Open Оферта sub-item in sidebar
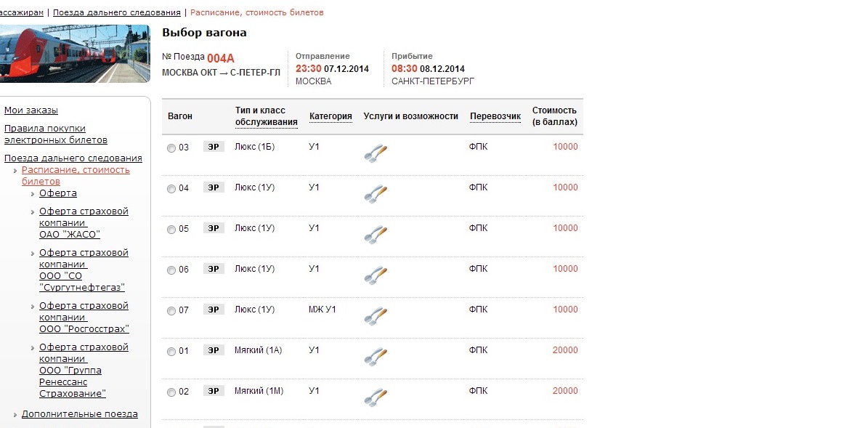The height and width of the screenshot is (428, 868). pos(58,193)
